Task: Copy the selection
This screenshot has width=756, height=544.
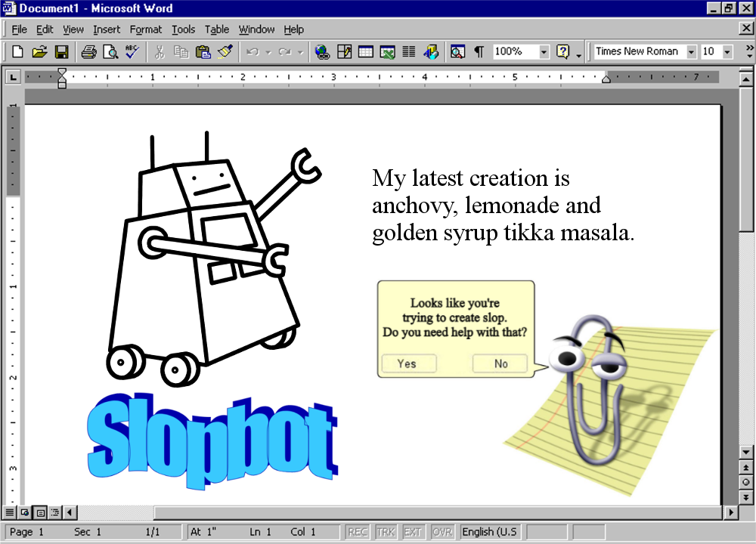Action: tap(181, 51)
